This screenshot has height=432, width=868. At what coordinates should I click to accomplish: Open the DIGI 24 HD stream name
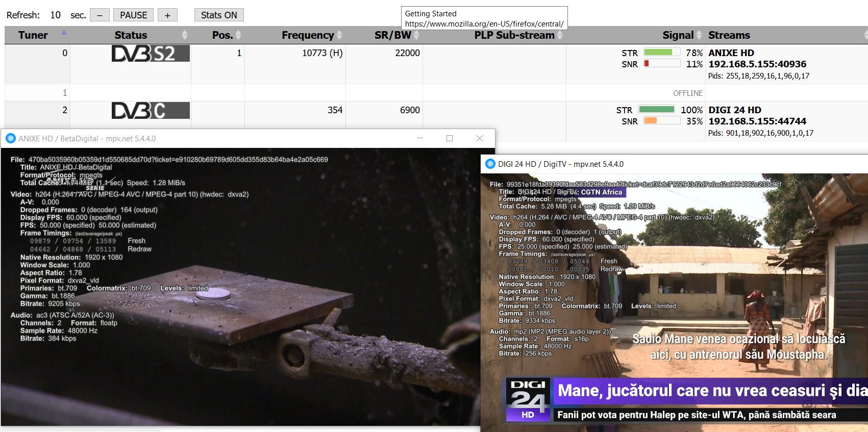click(735, 110)
